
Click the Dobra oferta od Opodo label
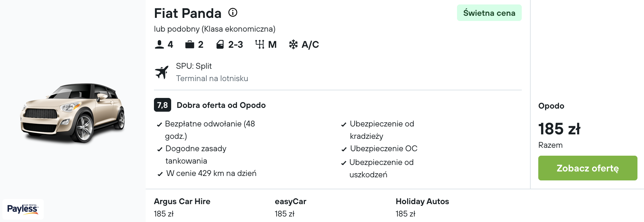click(221, 105)
